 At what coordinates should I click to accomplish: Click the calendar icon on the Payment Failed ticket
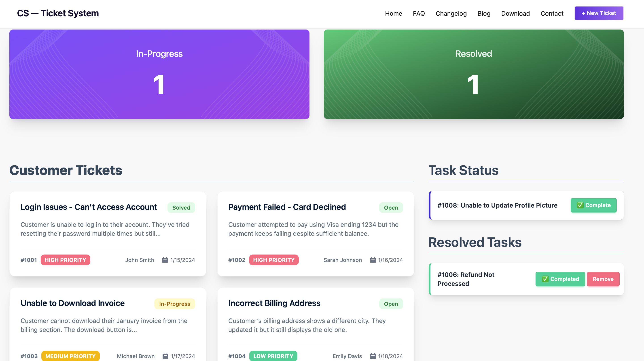point(373,260)
